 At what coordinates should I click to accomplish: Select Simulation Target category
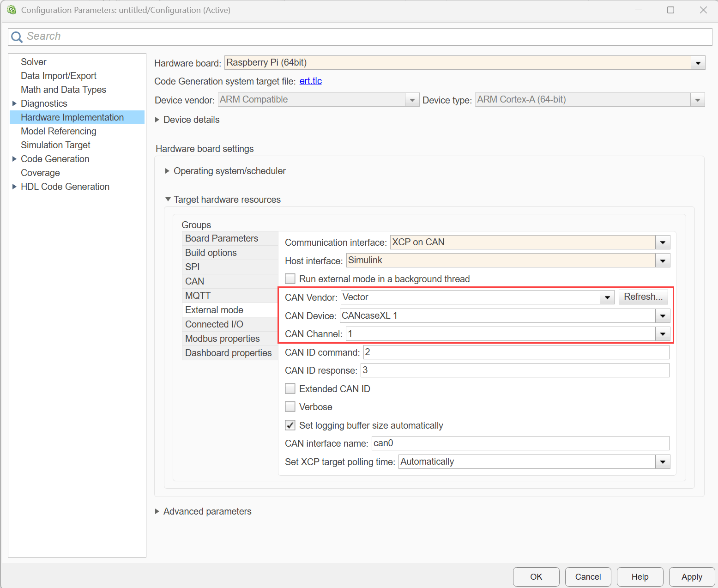click(x=55, y=145)
